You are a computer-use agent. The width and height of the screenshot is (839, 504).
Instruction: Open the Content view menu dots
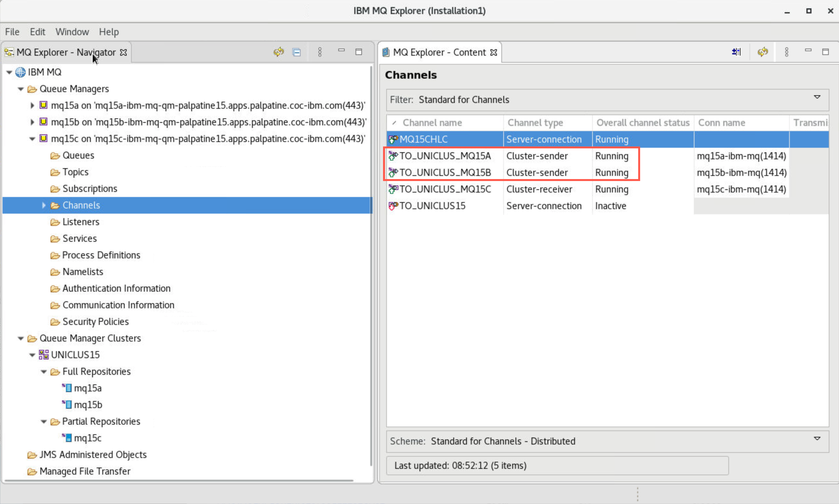coord(787,52)
